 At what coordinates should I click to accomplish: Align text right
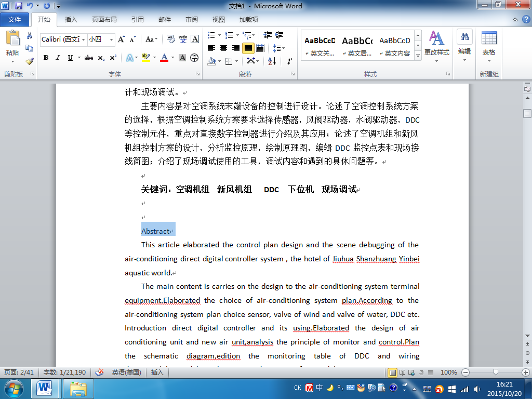click(x=236, y=48)
